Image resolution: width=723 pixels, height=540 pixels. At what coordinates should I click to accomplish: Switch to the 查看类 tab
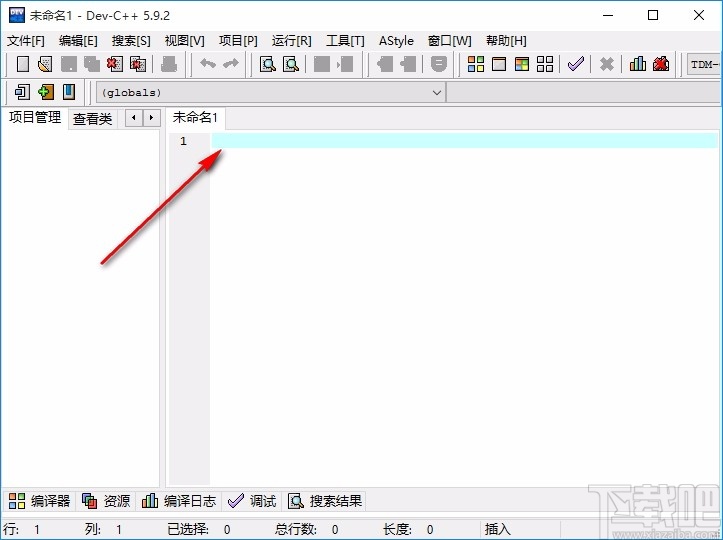(92, 119)
